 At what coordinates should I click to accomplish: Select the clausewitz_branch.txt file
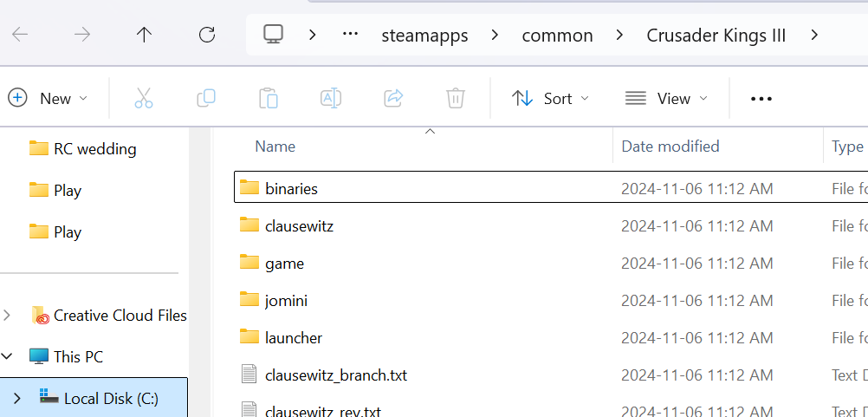pyautogui.click(x=335, y=375)
